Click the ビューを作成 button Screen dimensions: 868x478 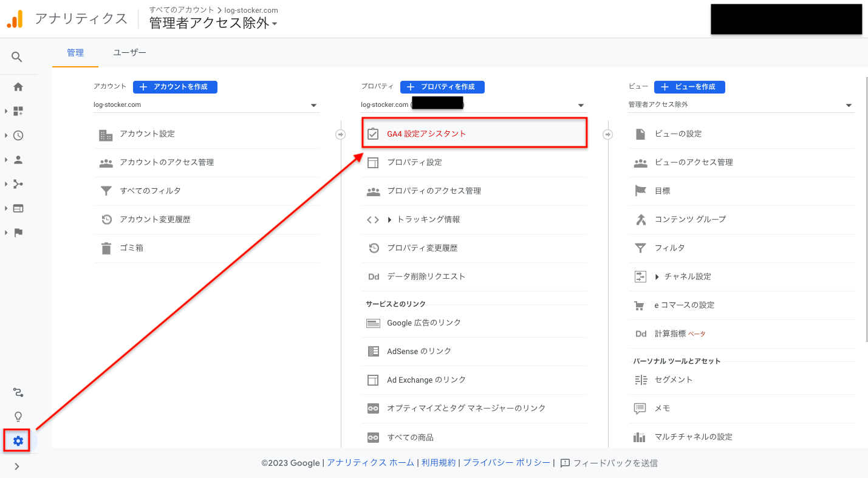[690, 87]
